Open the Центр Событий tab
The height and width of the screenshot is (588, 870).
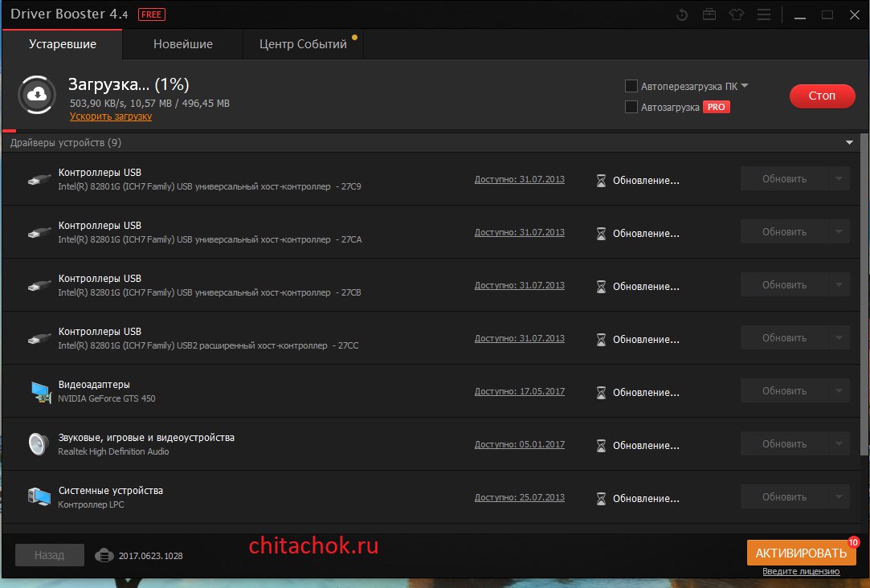coord(303,44)
